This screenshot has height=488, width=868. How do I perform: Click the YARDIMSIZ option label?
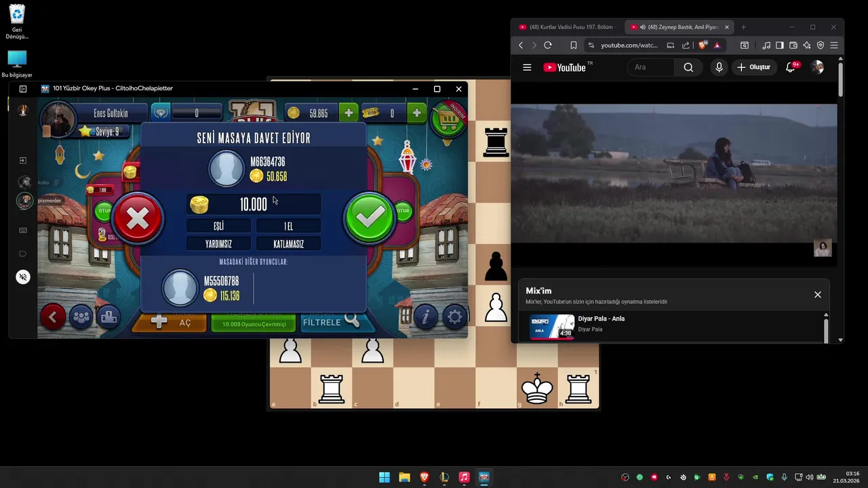(218, 244)
